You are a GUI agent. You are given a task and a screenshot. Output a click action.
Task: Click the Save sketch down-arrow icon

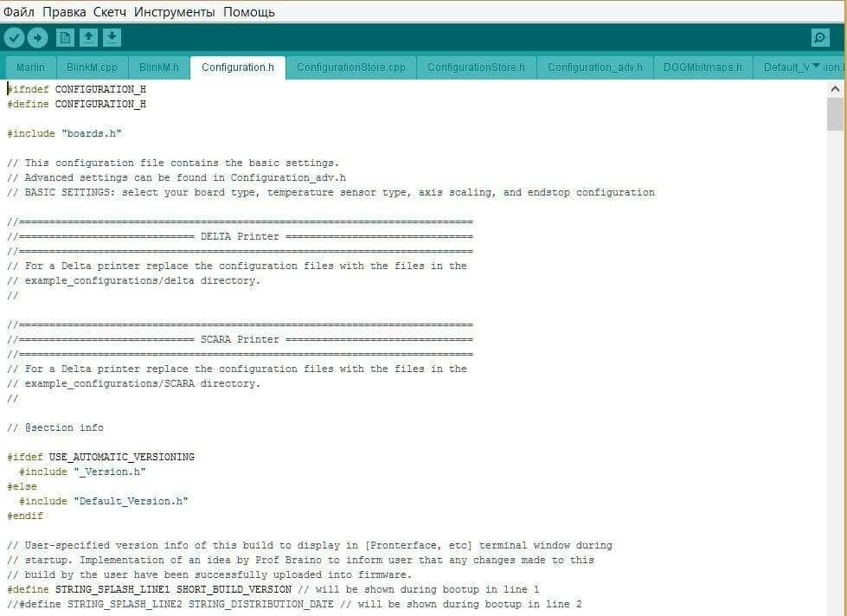pyautogui.click(x=112, y=37)
